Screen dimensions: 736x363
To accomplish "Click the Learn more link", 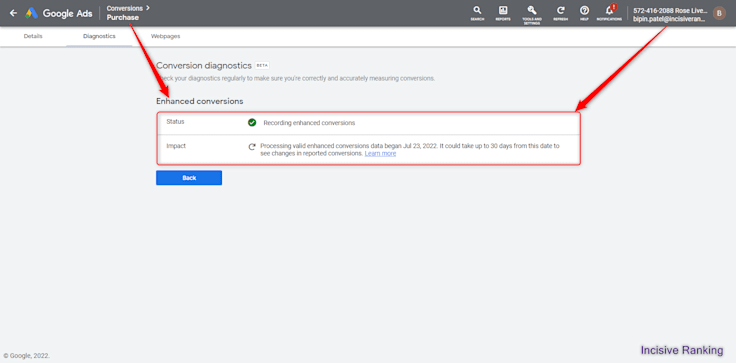I will point(380,154).
